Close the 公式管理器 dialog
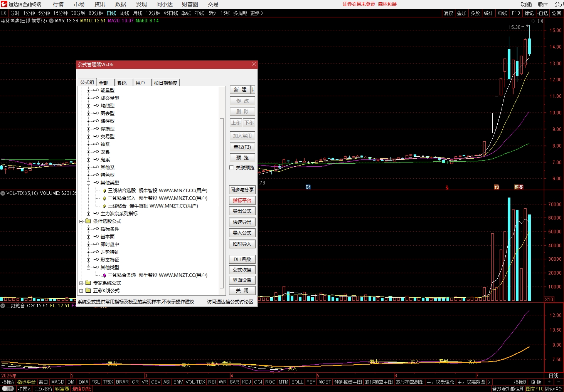Viewport: 564px width, 392px height. click(254, 64)
